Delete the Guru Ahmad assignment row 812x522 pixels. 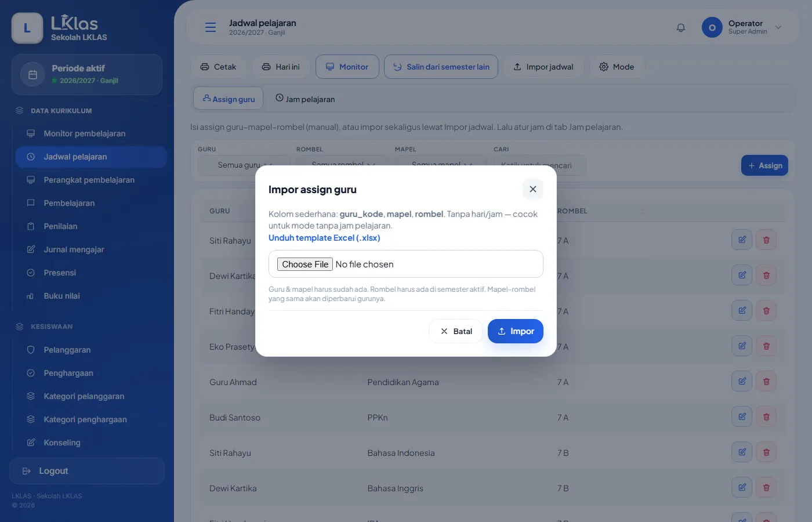[x=766, y=382]
